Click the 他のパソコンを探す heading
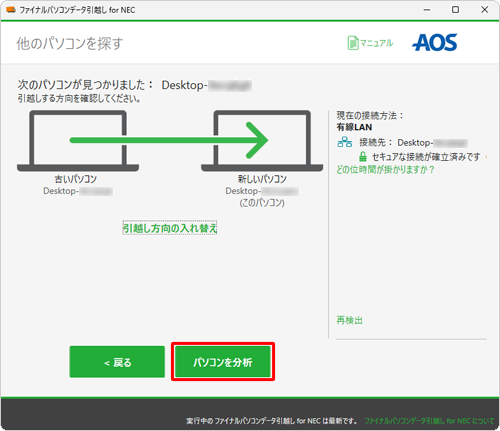 70,43
